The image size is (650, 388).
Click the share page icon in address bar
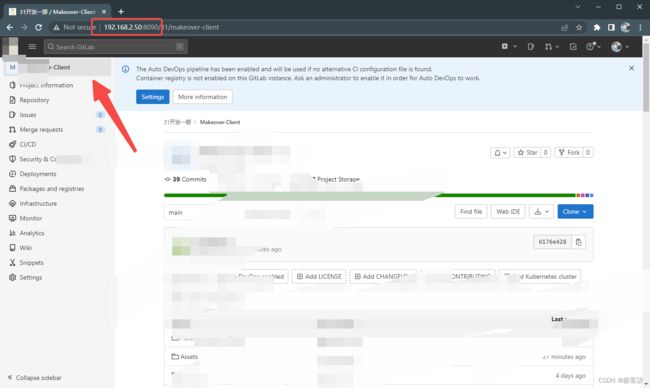[x=564, y=27]
